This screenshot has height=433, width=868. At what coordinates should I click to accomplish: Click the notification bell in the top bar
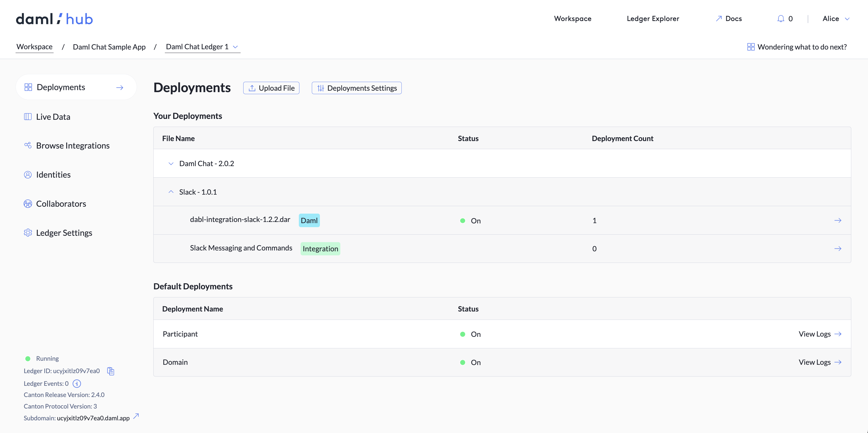[781, 18]
